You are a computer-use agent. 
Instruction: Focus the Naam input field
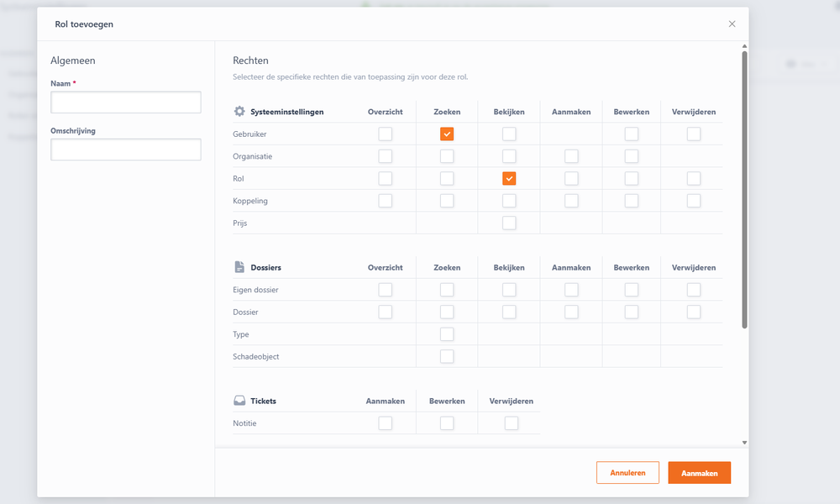[126, 102]
